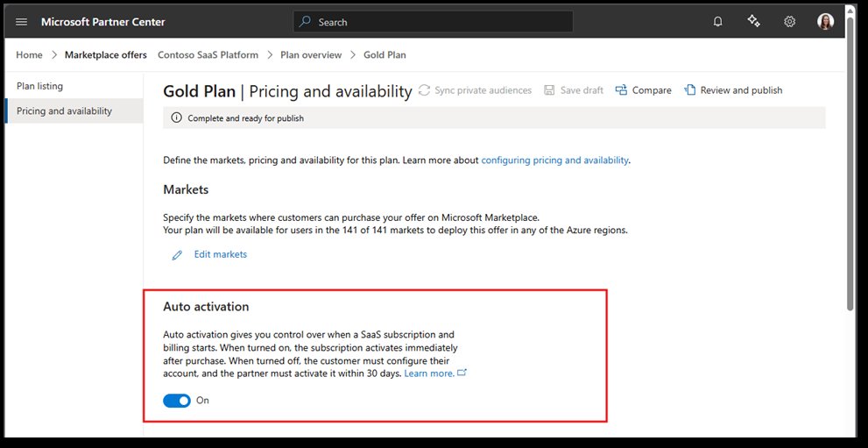Image resolution: width=868 pixels, height=448 pixels.
Task: Click 'Complete and ready for publish' message
Action: 246,118
